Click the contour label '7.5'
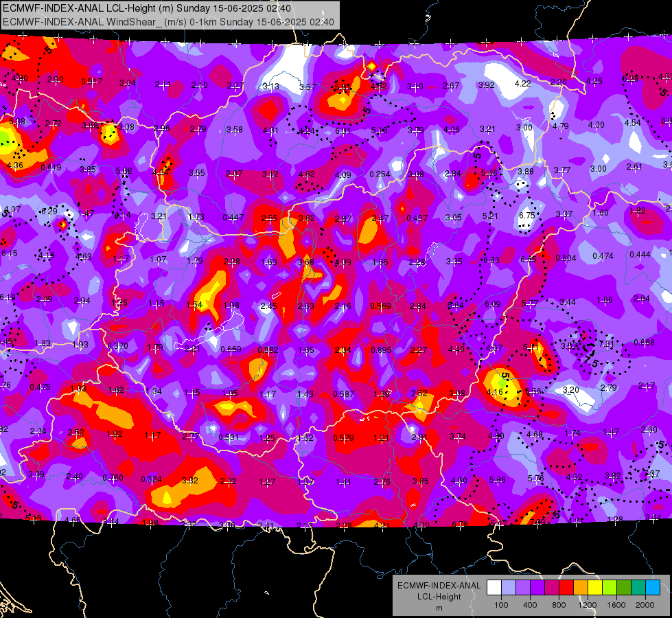Image resolution: width=672 pixels, height=618 pixels. coord(590,362)
